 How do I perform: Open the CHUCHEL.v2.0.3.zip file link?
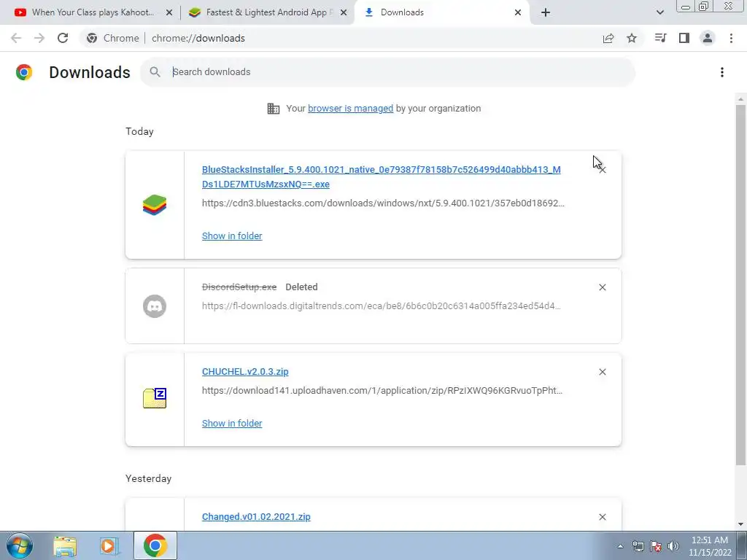coord(245,371)
